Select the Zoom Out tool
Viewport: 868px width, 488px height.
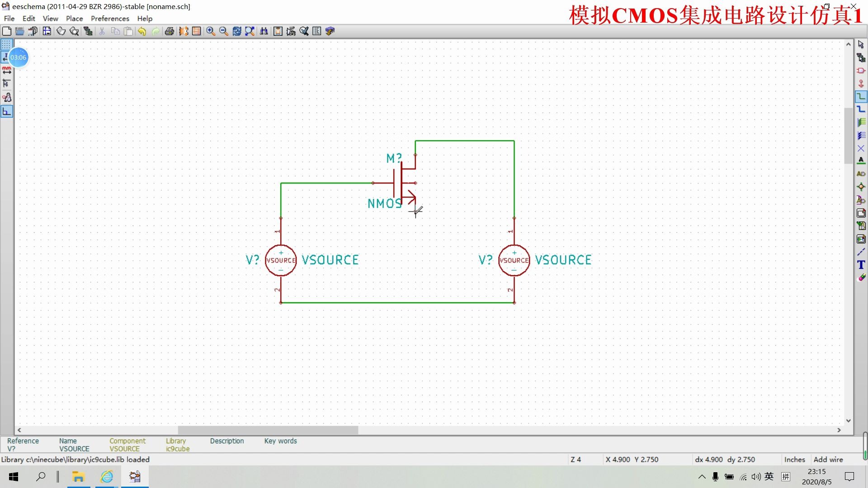(222, 31)
